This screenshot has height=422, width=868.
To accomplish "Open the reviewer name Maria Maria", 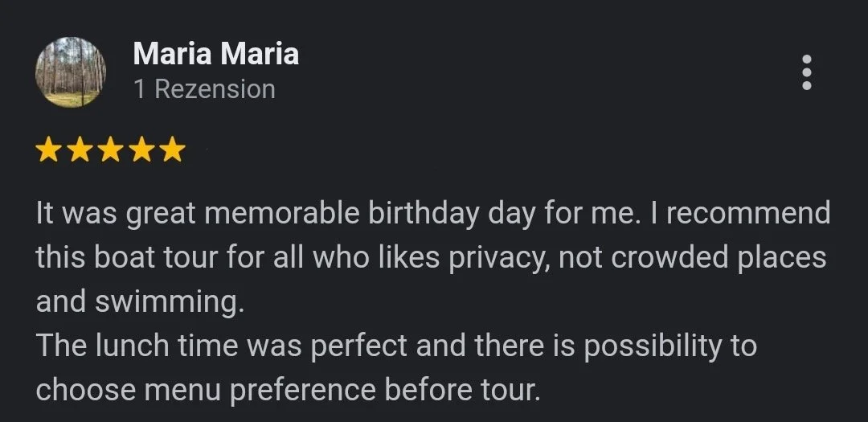I will point(215,54).
